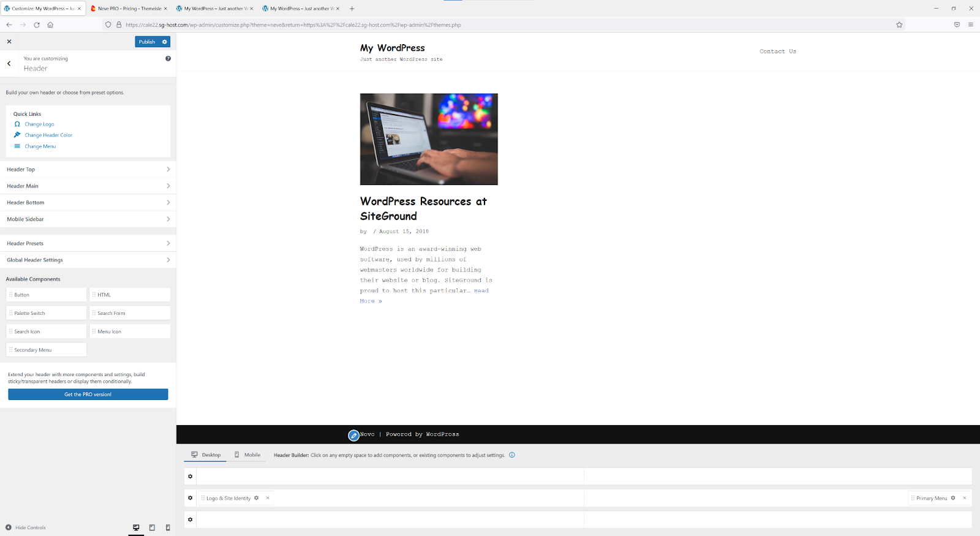Click the Change Menu quick link

[40, 146]
